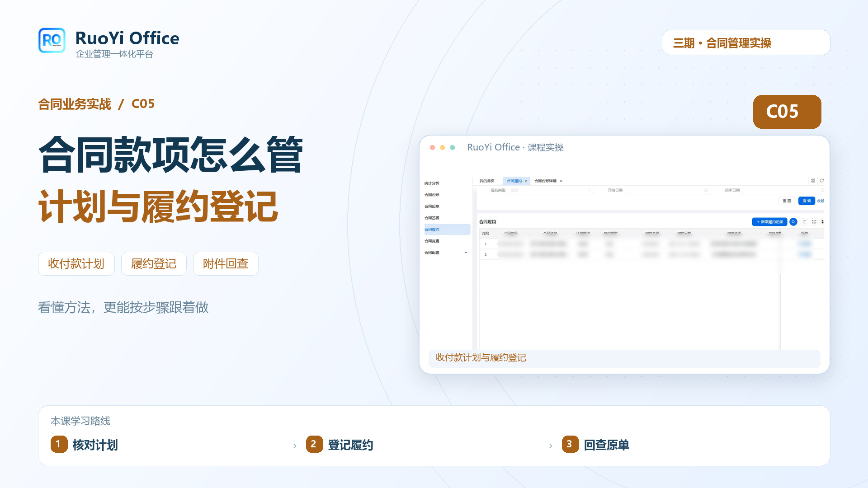The width and height of the screenshot is (868, 488).
Task: Close the 合同台账详情 tab with its x
Action: 561,181
